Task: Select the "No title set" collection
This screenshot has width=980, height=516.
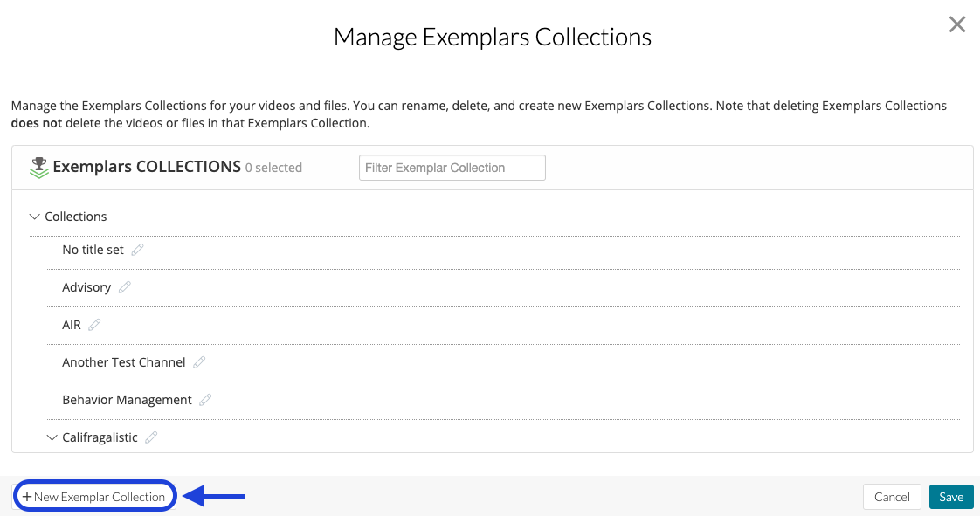Action: coord(91,249)
